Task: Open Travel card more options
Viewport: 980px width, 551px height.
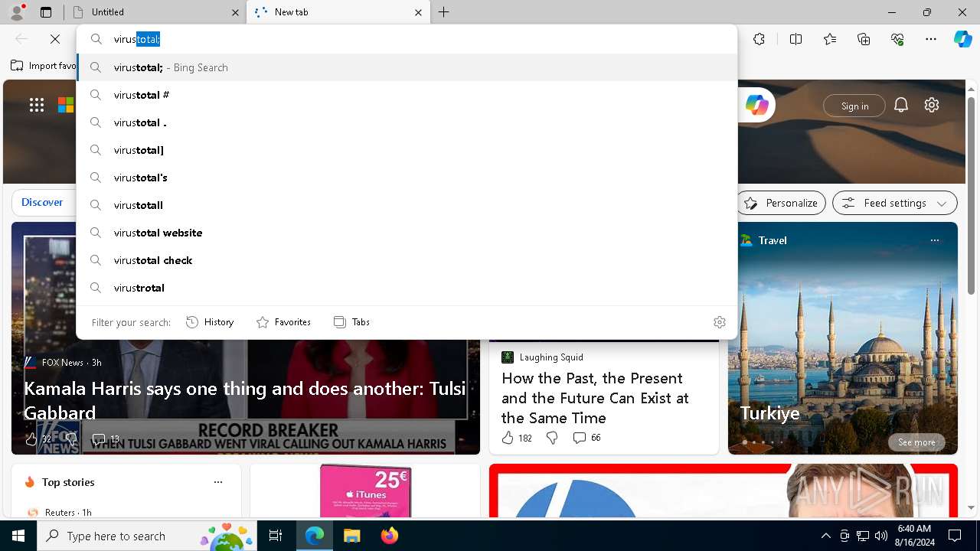Action: 934,240
